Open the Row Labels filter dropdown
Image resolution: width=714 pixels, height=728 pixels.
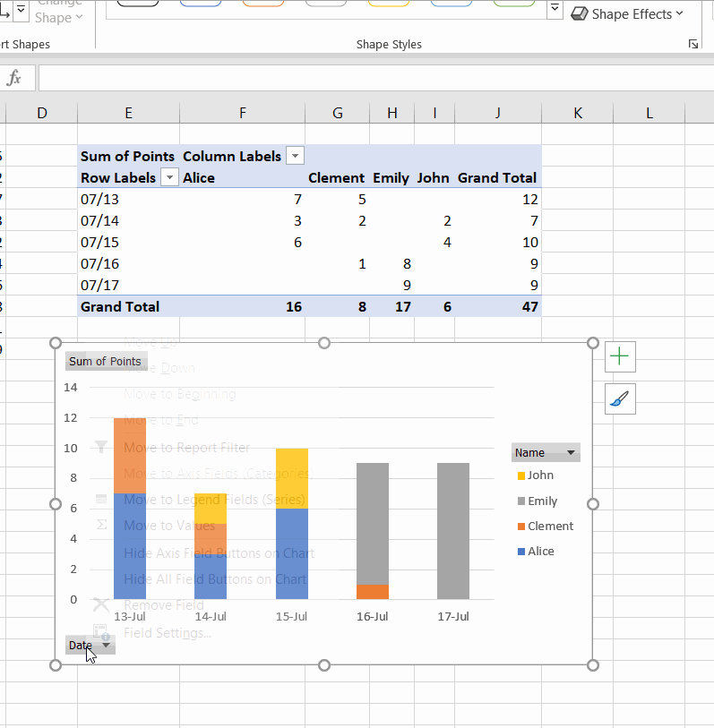[169, 177]
